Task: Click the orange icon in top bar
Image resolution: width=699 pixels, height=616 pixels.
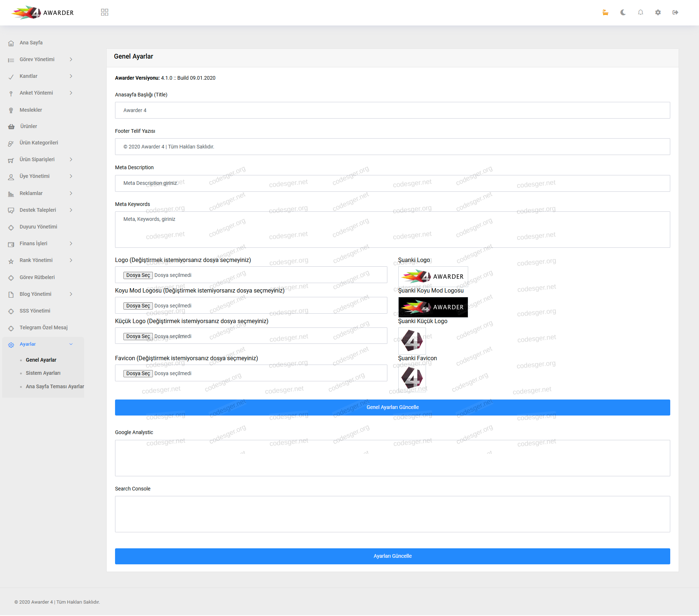Action: 605,12
